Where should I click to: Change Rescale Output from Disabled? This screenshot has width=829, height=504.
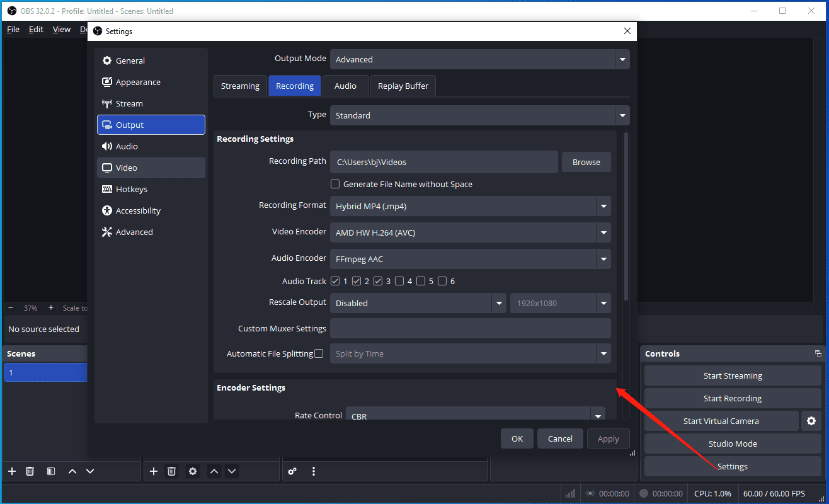[x=418, y=303]
